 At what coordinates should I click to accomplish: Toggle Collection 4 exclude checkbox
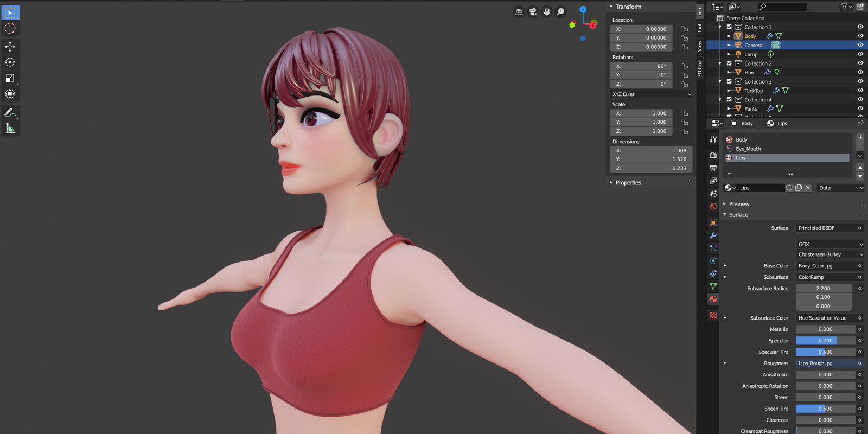tap(729, 100)
